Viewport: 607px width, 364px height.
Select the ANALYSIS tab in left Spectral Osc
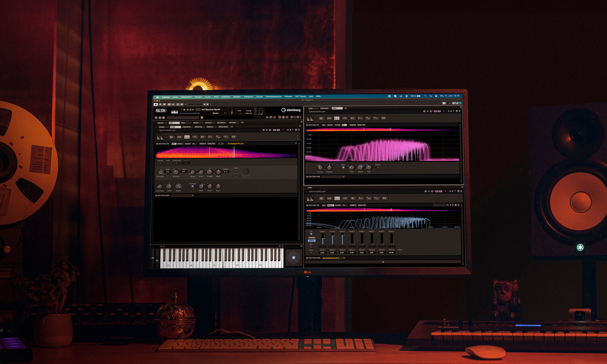[x=211, y=144]
